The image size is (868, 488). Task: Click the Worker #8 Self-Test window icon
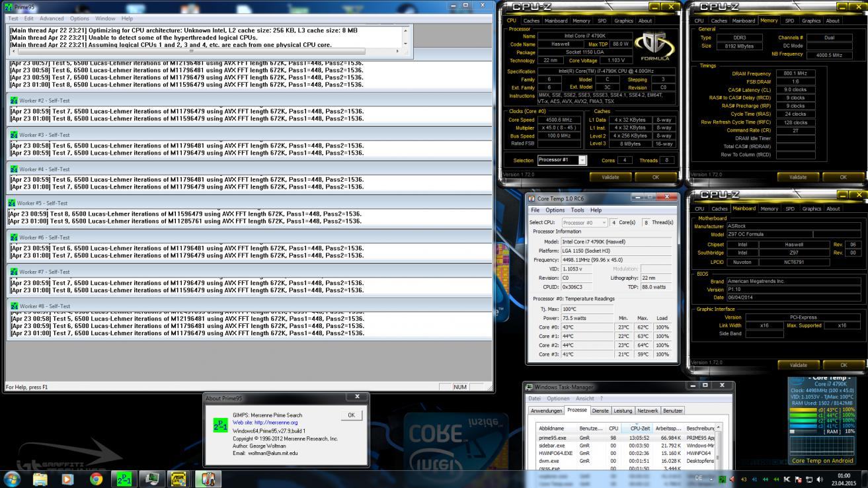tap(14, 306)
